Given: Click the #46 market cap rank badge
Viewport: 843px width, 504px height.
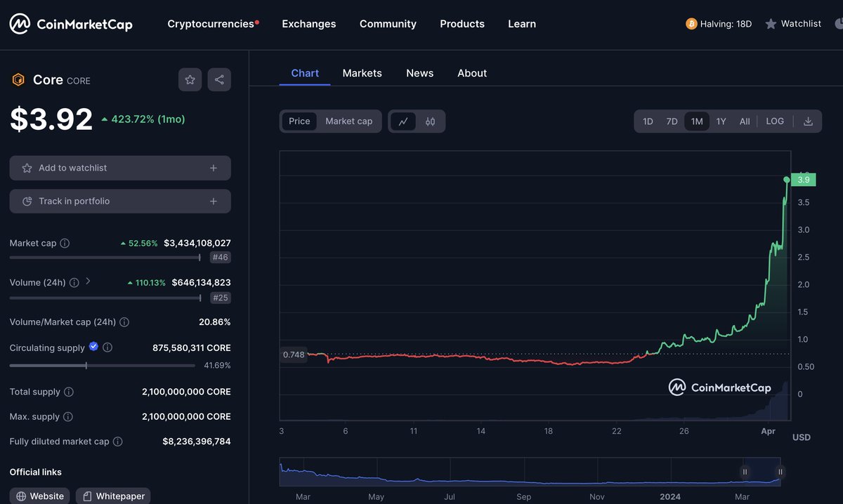Looking at the screenshot, I should [x=220, y=258].
